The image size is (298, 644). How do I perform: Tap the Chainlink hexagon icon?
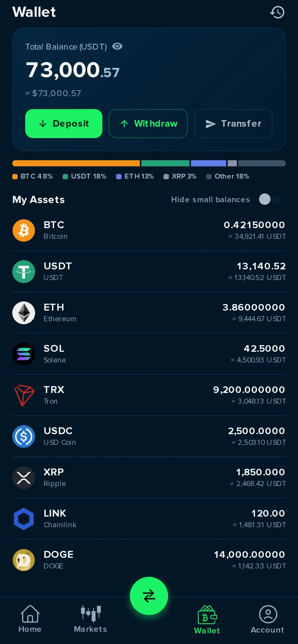click(24, 519)
